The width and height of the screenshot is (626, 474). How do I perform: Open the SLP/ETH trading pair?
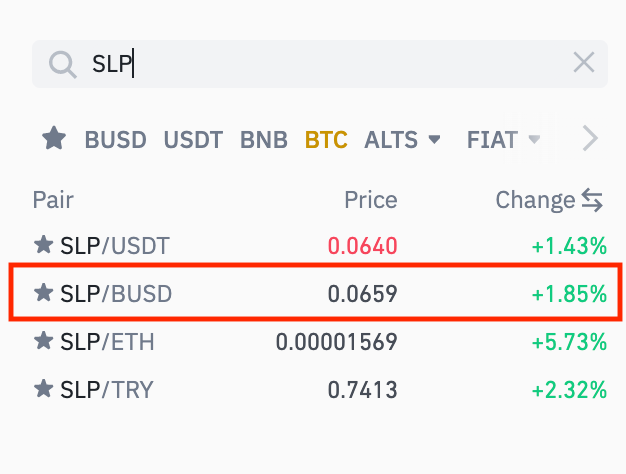(x=107, y=342)
